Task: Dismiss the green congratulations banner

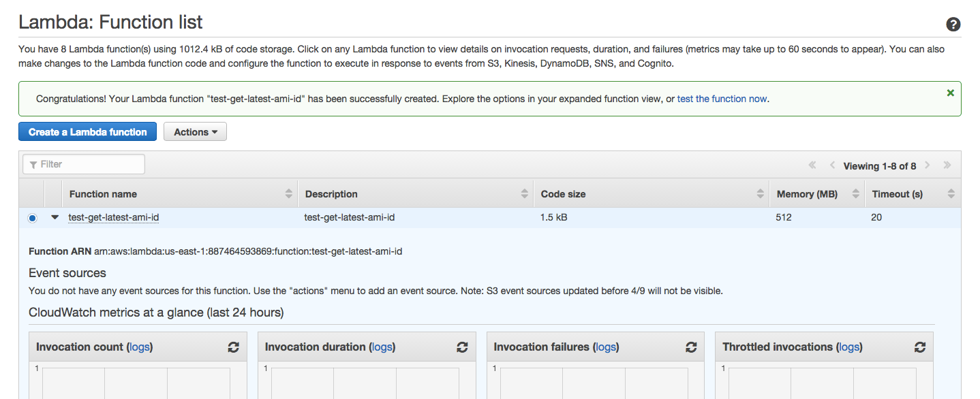Action: click(950, 93)
